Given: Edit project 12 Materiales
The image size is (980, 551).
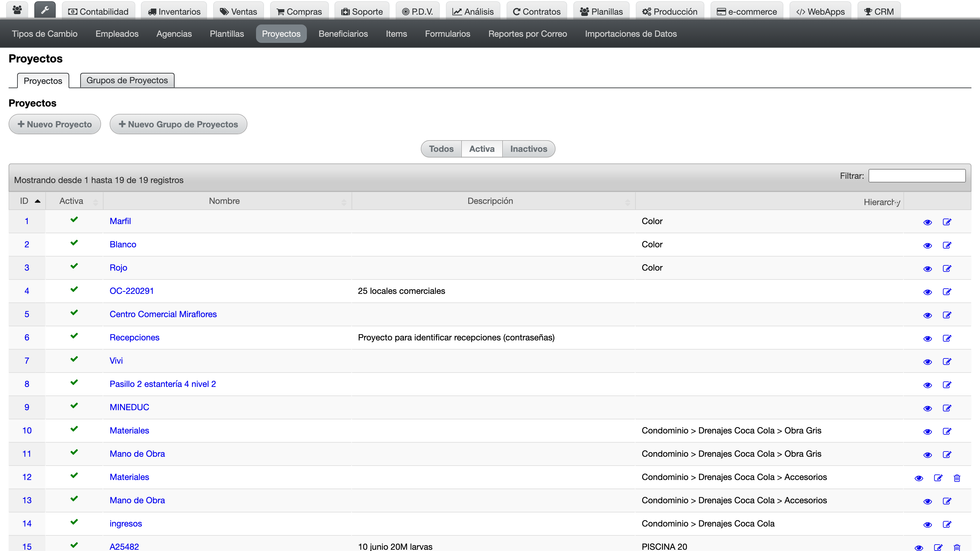Looking at the screenshot, I should (x=938, y=478).
